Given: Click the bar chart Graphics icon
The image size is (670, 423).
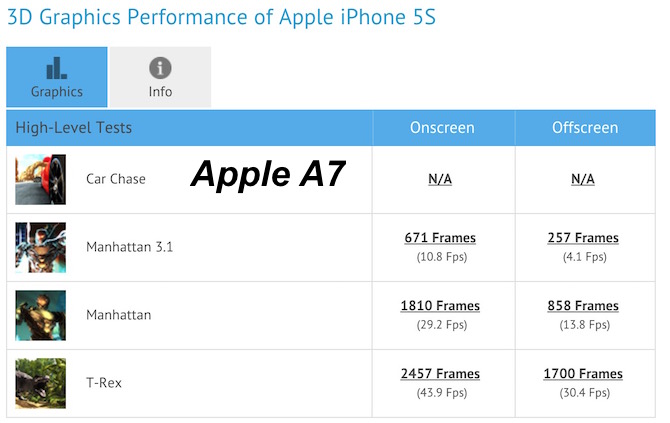Looking at the screenshot, I should click(56, 68).
